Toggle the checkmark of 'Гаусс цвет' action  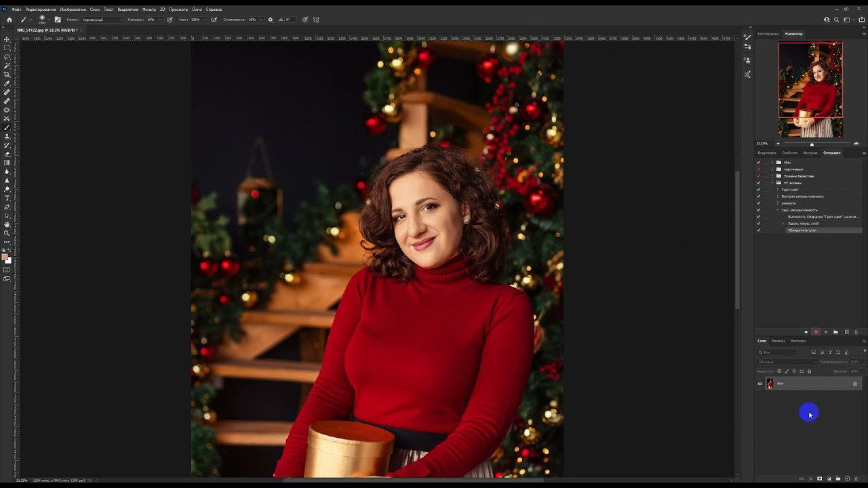758,190
